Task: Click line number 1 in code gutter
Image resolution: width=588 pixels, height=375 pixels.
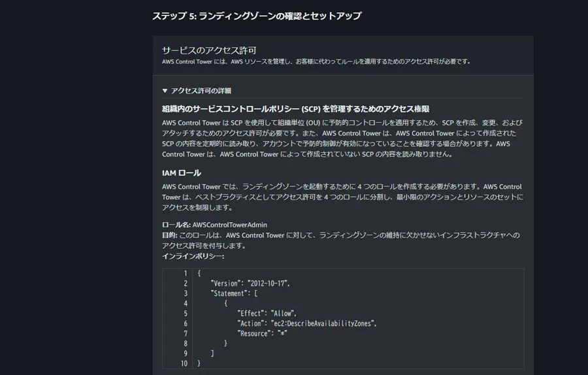Action: (x=186, y=273)
